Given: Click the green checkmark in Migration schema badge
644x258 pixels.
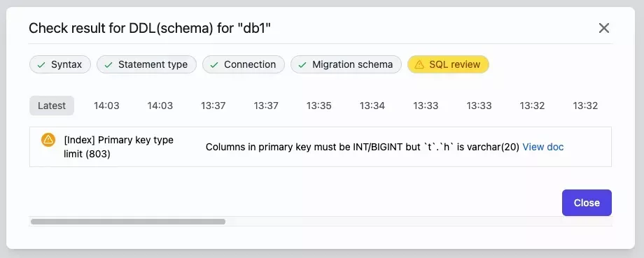Looking at the screenshot, I should coord(302,65).
